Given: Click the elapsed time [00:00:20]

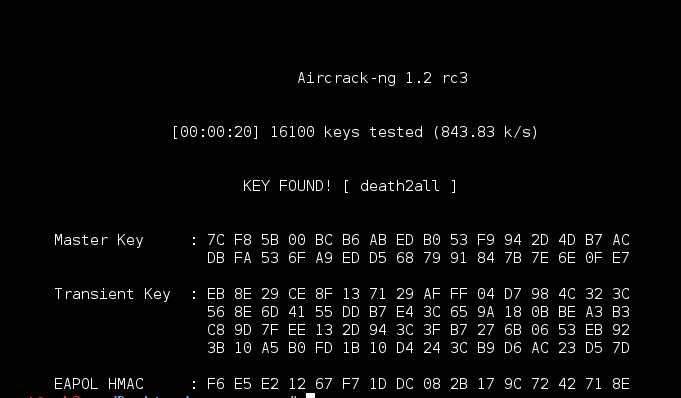Looking at the screenshot, I should [215, 132].
